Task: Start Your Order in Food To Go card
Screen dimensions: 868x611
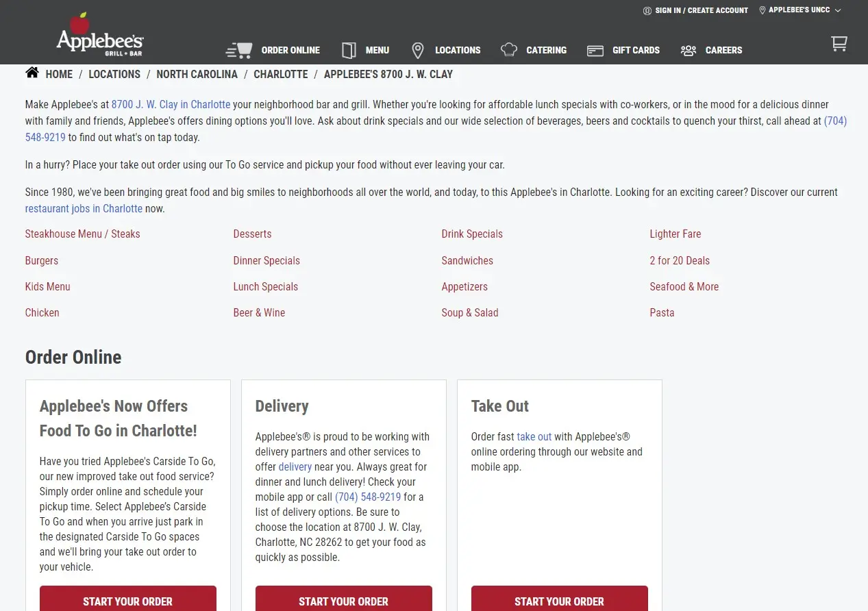Action: click(x=128, y=599)
